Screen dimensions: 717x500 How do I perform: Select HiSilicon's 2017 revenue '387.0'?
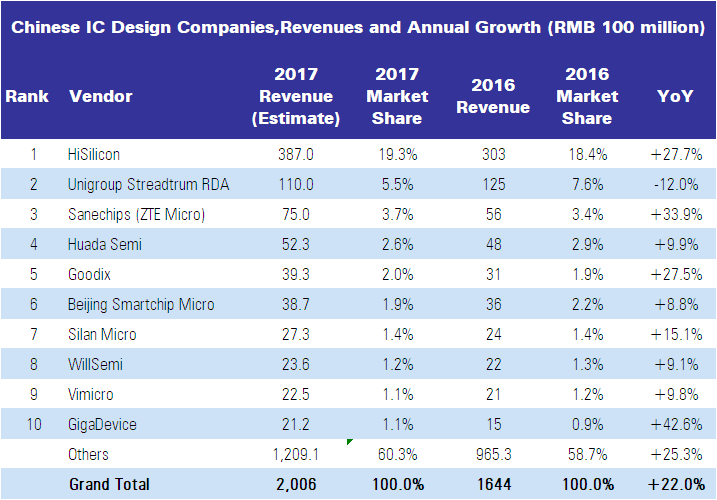click(x=296, y=154)
